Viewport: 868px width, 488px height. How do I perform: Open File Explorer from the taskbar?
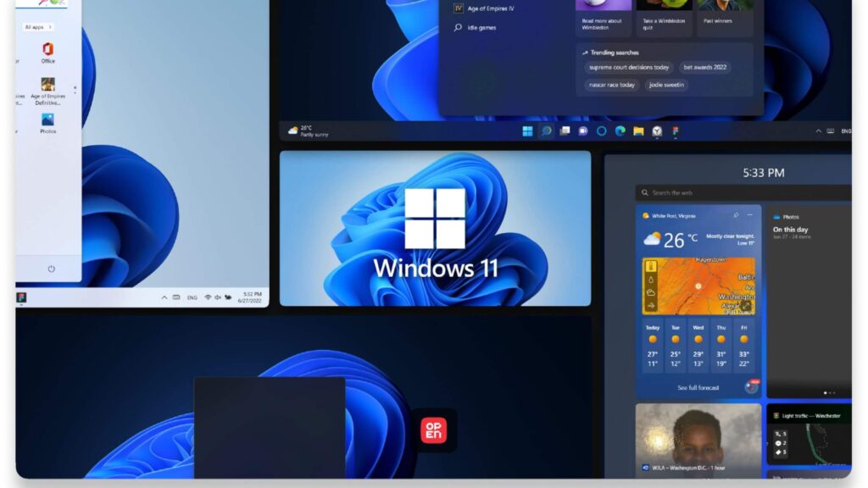pyautogui.click(x=637, y=131)
